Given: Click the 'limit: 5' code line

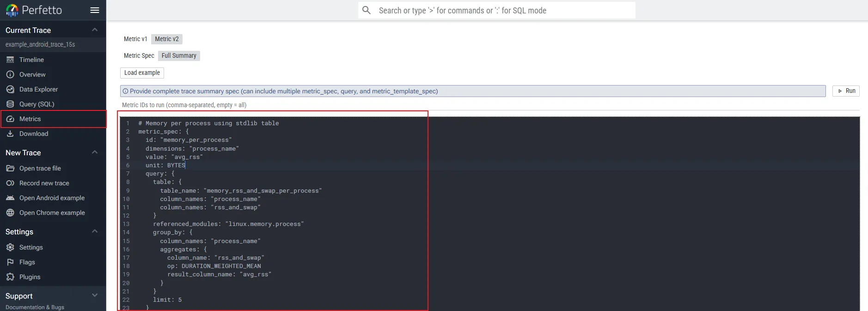Looking at the screenshot, I should (167, 300).
